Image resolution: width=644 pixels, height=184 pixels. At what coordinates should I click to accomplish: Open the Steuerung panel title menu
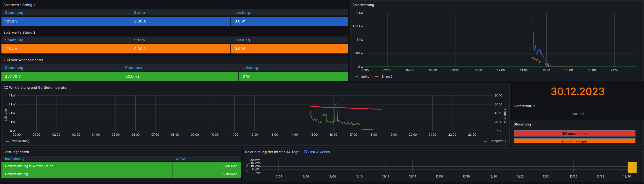(x=522, y=124)
